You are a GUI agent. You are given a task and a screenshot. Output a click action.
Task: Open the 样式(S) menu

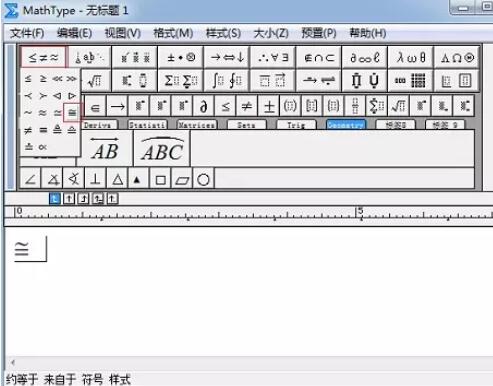coord(223,33)
